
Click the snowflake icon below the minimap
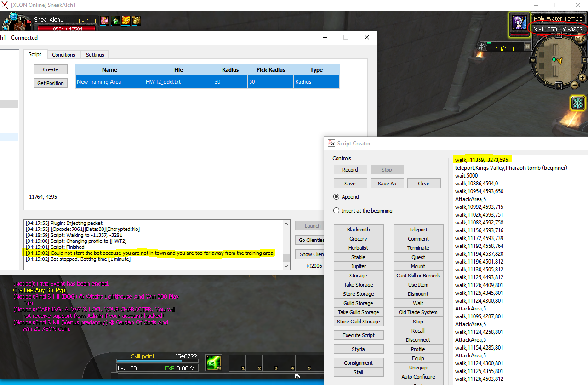[578, 103]
